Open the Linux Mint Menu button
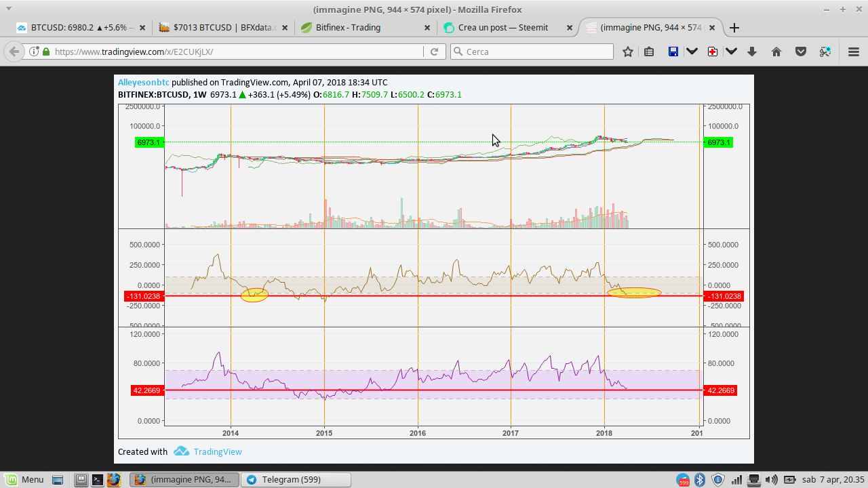Viewport: 868px width, 488px height. pos(25,480)
